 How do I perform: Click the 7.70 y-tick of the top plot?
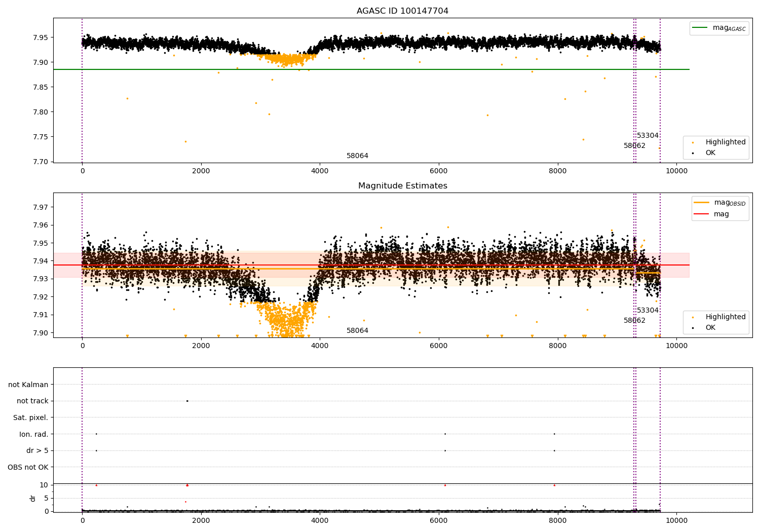pos(41,162)
